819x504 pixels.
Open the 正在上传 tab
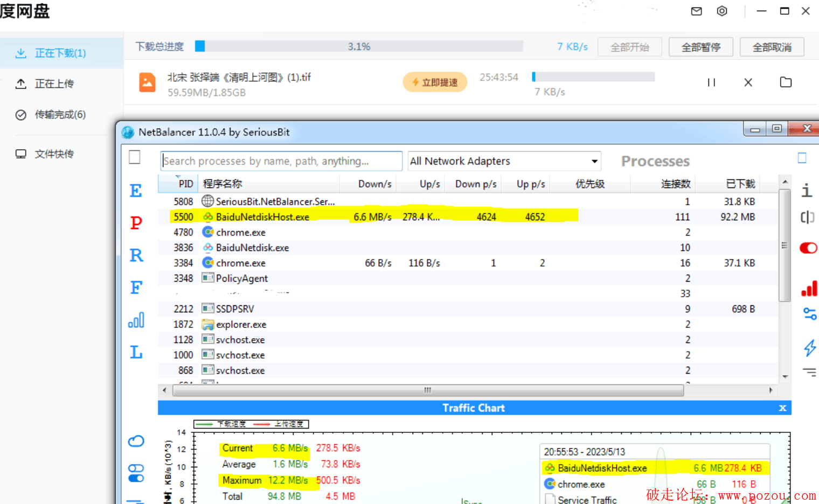pyautogui.click(x=54, y=83)
